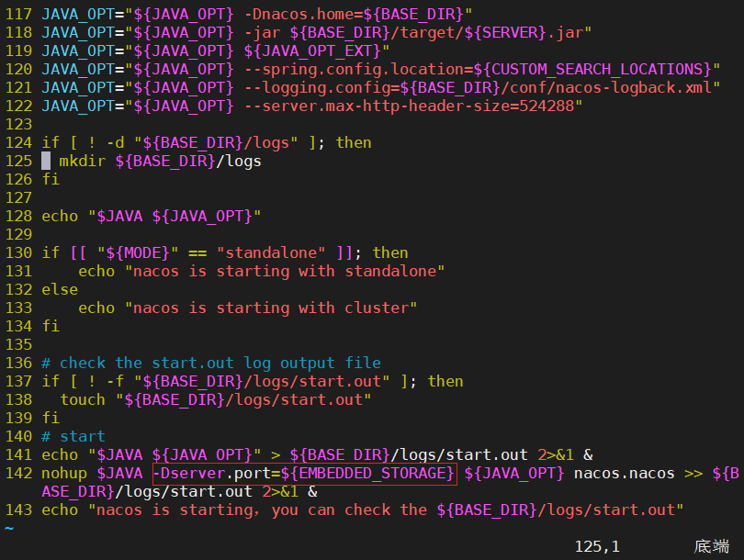Click "$JAVA" variable on line 128

point(119,217)
